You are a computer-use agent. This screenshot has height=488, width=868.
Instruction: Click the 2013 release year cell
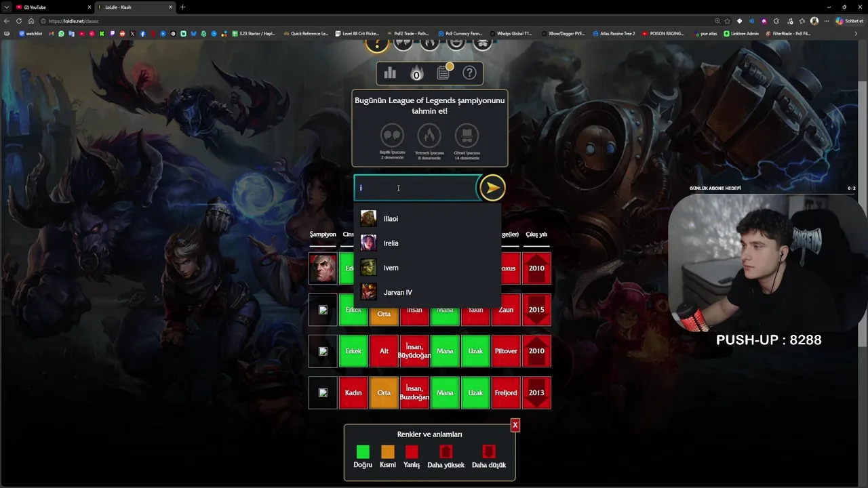(x=536, y=392)
